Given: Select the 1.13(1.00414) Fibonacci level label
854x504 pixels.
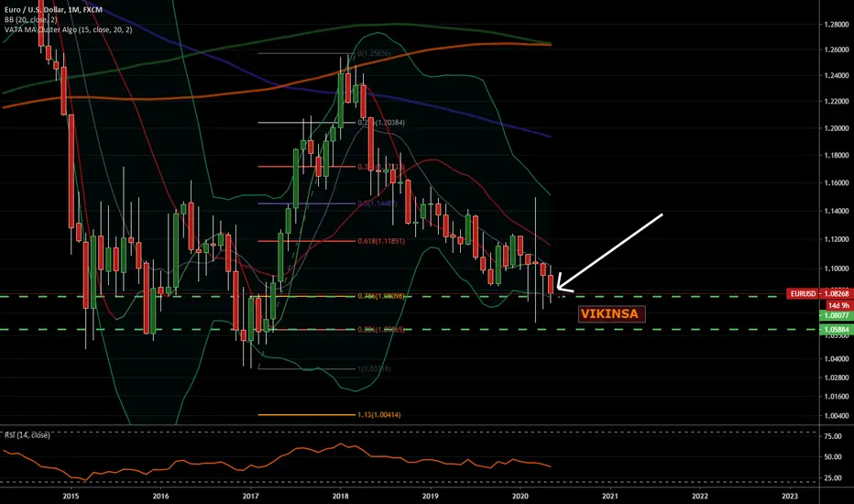Looking at the screenshot, I should (x=379, y=414).
